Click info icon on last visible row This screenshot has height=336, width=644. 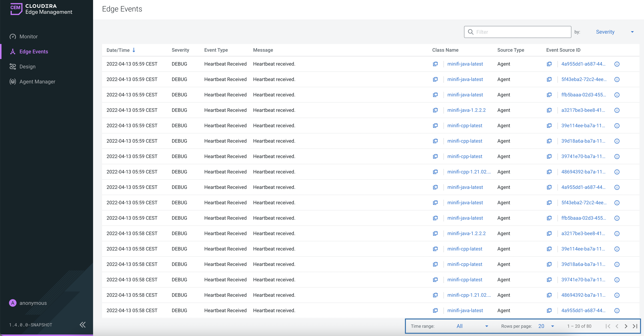coord(617,310)
